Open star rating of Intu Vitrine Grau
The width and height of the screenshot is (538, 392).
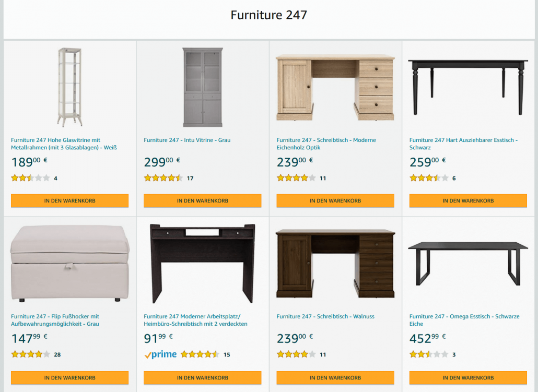(163, 178)
